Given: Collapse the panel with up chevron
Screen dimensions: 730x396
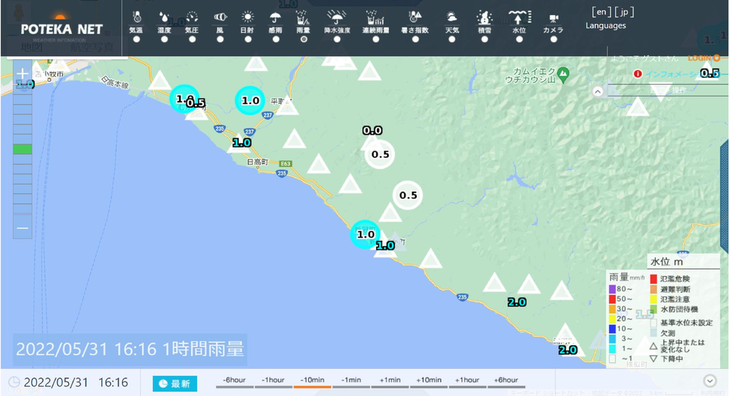Looking at the screenshot, I should pyautogui.click(x=598, y=92).
